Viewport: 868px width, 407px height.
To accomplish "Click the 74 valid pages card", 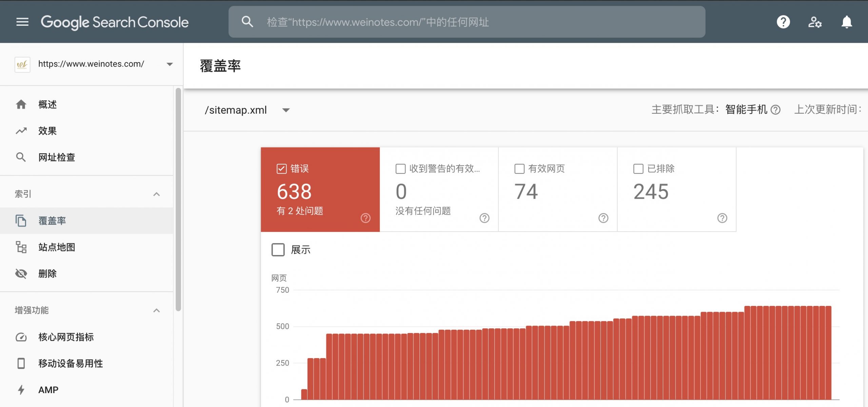I will [x=558, y=190].
